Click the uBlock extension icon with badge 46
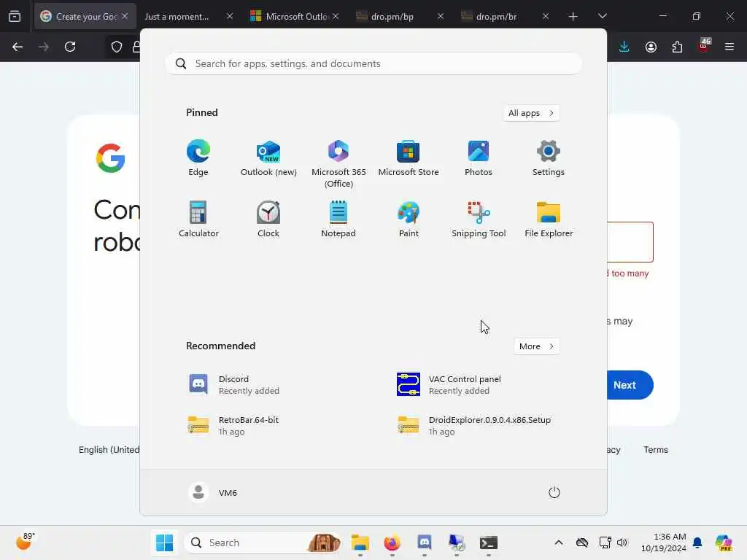This screenshot has width=747, height=560. tap(704, 46)
